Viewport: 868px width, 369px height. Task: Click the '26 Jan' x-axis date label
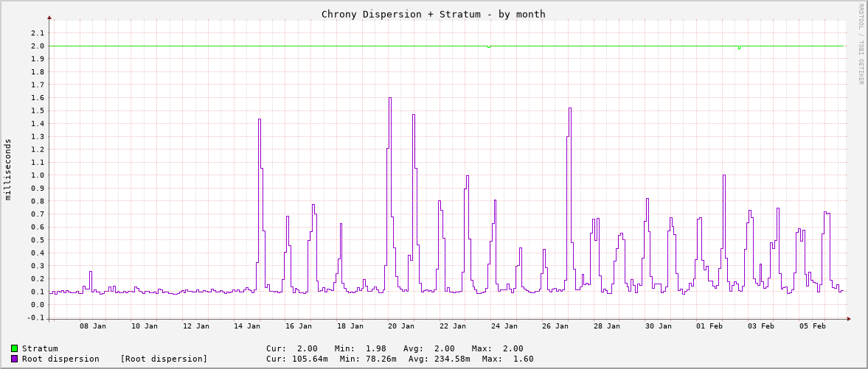(556, 326)
